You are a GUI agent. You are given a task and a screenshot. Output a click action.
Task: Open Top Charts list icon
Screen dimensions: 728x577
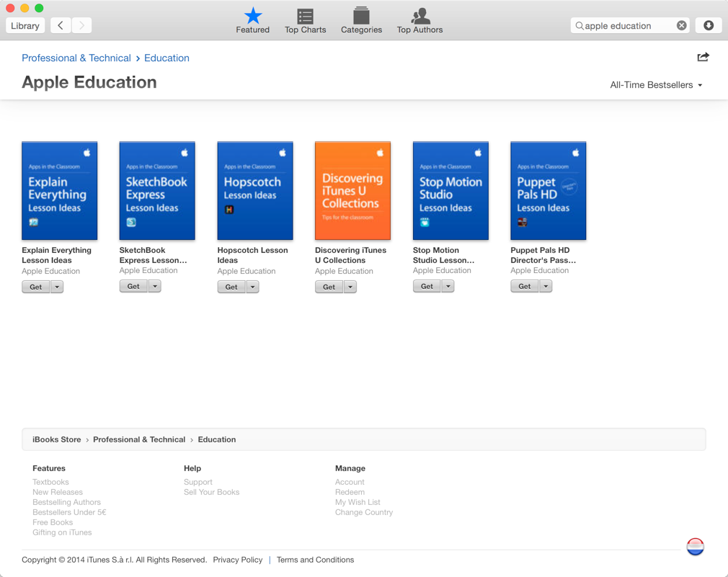tap(305, 16)
